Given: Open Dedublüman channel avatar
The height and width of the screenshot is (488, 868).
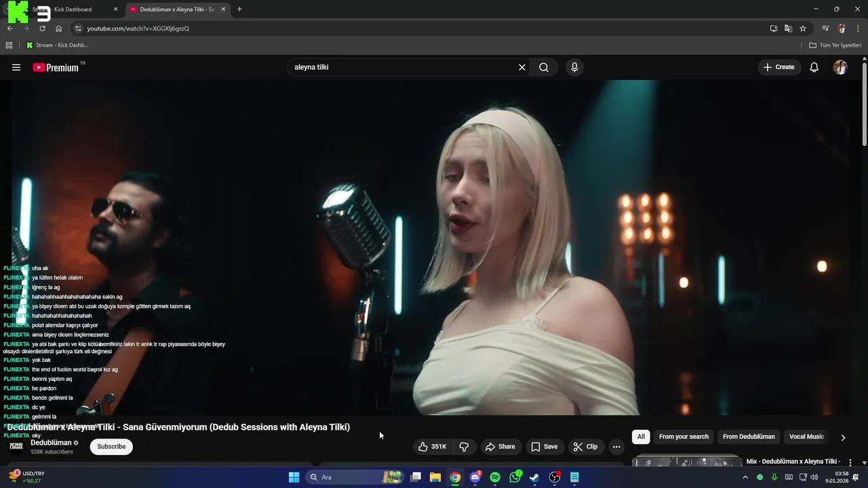Looking at the screenshot, I should coord(16,446).
